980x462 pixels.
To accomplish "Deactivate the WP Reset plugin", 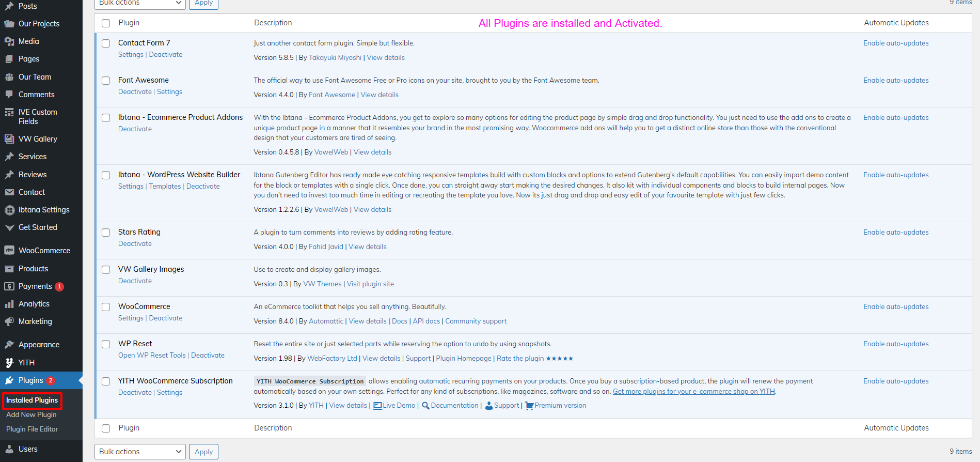I will [208, 356].
